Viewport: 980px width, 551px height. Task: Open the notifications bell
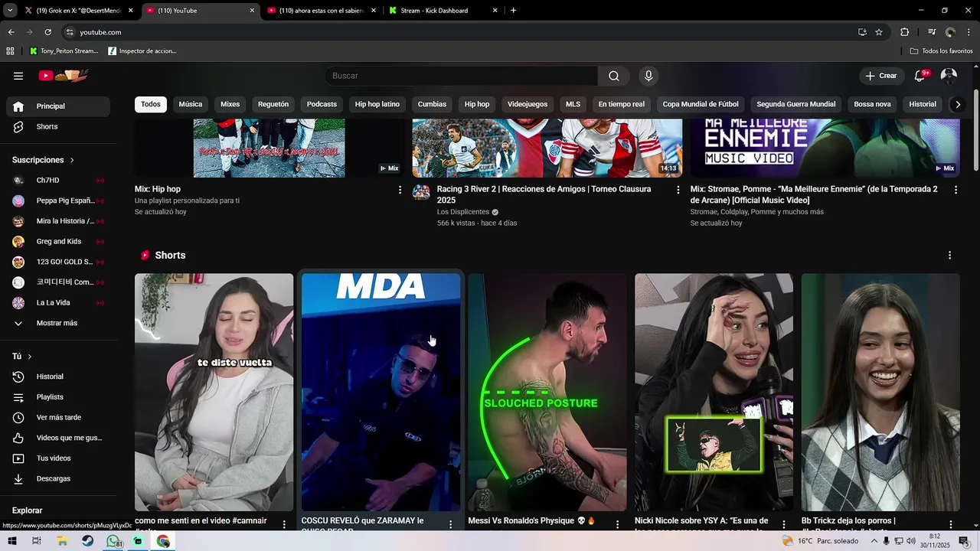tap(921, 76)
